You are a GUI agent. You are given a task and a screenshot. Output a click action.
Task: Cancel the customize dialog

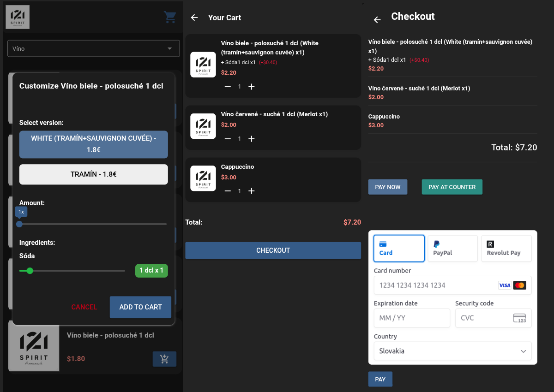coord(84,307)
